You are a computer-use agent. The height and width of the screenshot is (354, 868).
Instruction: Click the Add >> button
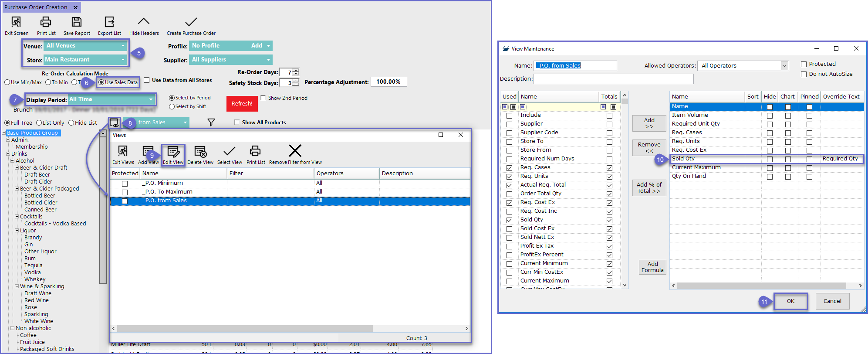tap(649, 123)
